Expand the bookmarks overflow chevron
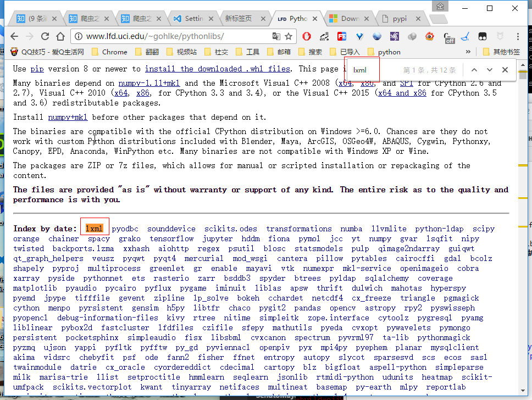 click(471, 52)
